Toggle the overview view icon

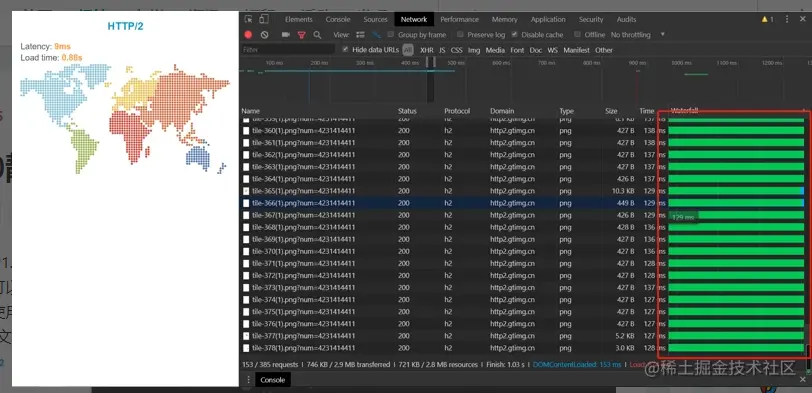pos(376,35)
